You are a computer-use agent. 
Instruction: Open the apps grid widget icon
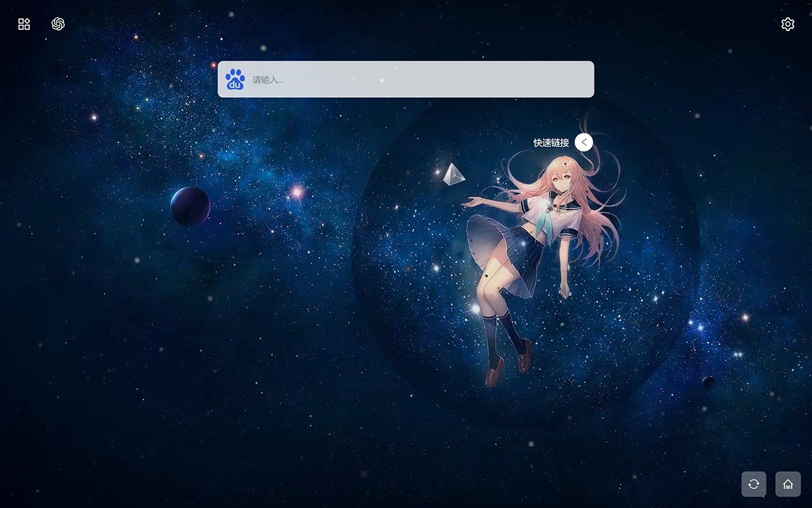click(x=24, y=24)
